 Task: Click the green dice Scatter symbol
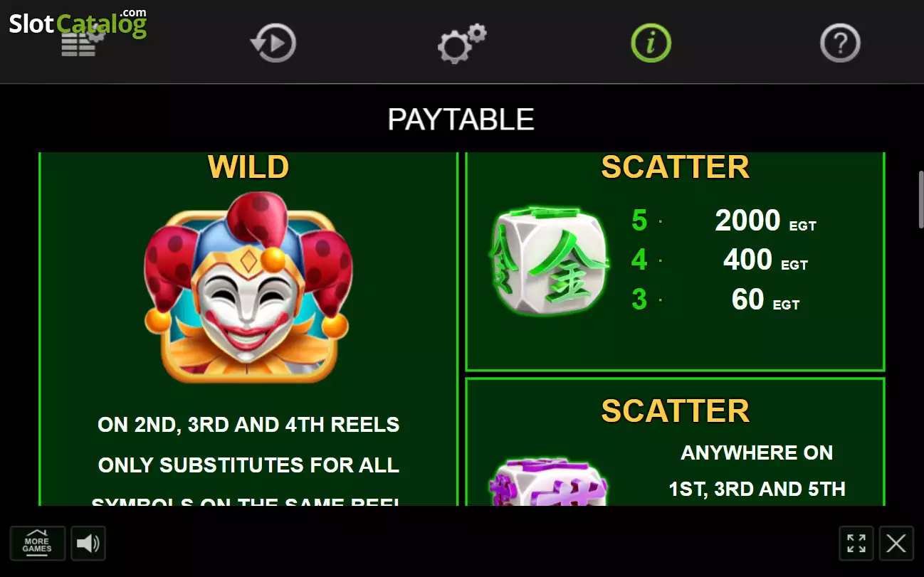tap(550, 261)
